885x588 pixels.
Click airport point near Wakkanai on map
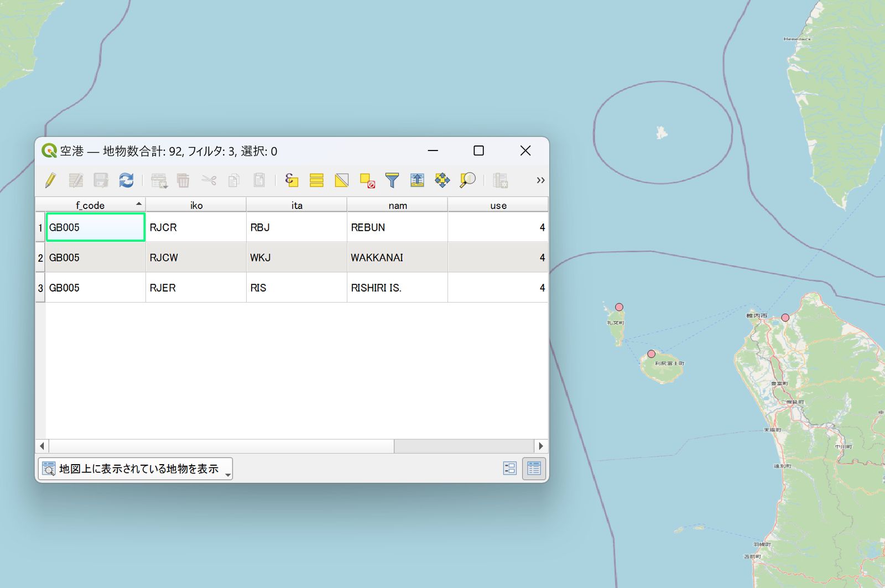click(x=785, y=318)
